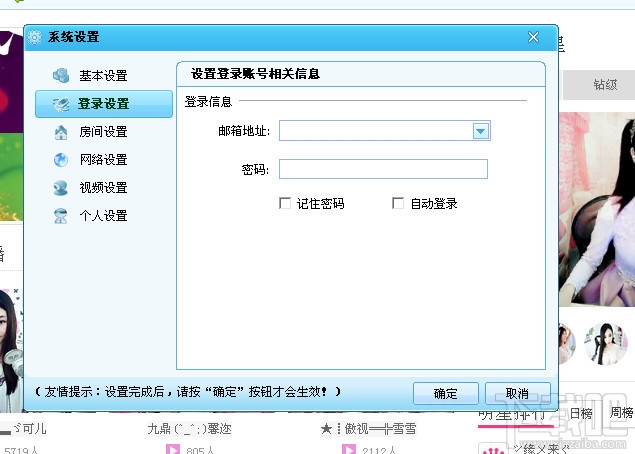Click the star icon before 傲视

(326, 428)
